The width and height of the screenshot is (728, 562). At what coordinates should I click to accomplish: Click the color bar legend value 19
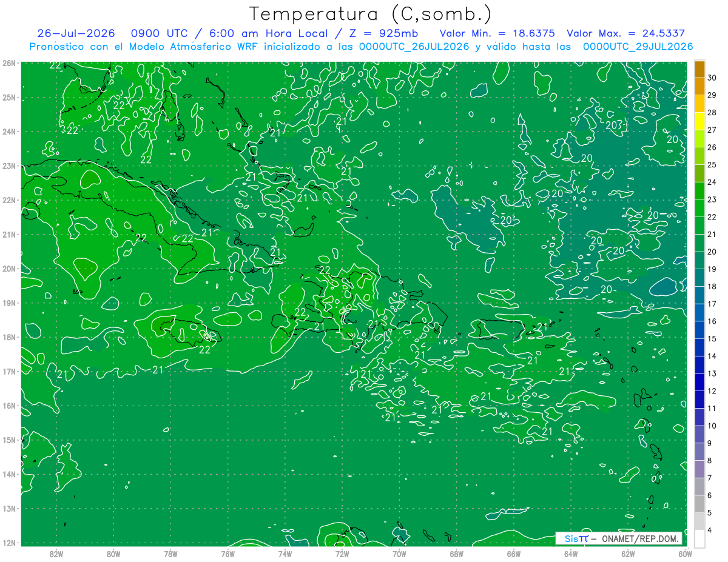[712, 269]
